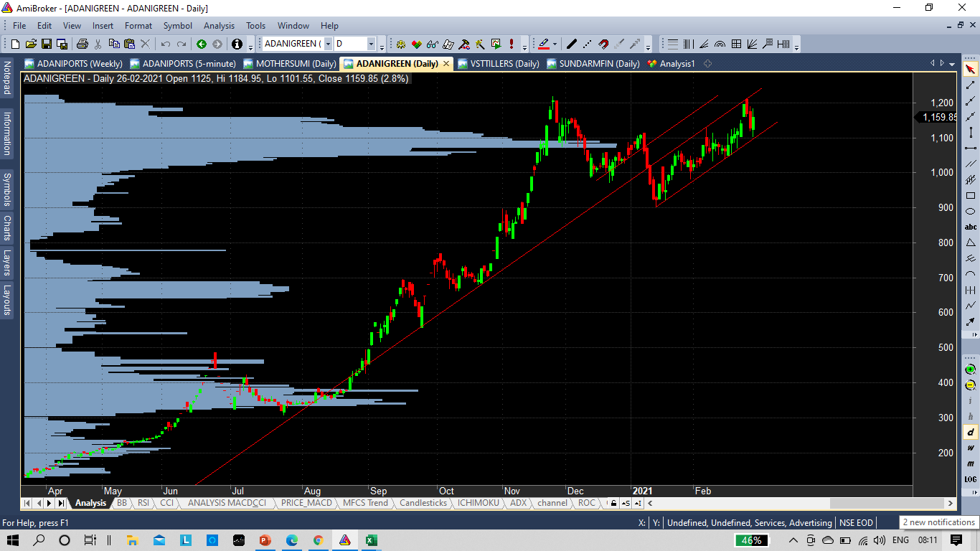Select the thick line style icon
This screenshot has width=980, height=551.
coord(572,44)
